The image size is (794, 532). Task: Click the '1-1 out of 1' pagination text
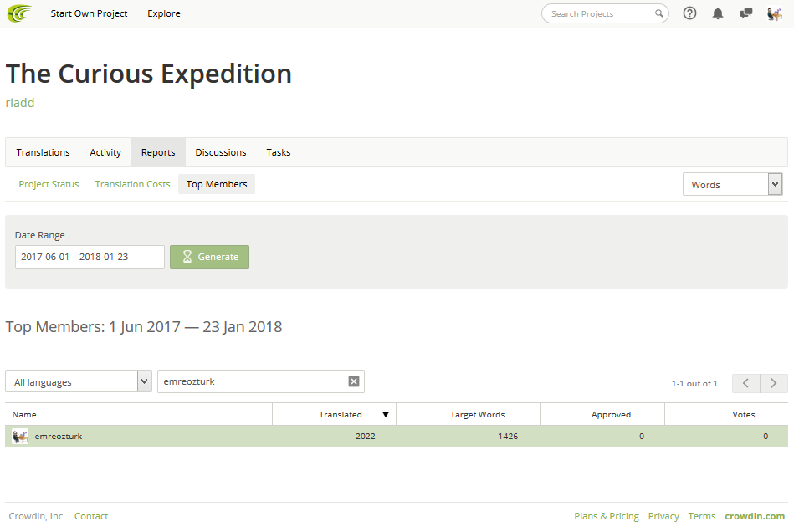click(x=694, y=384)
